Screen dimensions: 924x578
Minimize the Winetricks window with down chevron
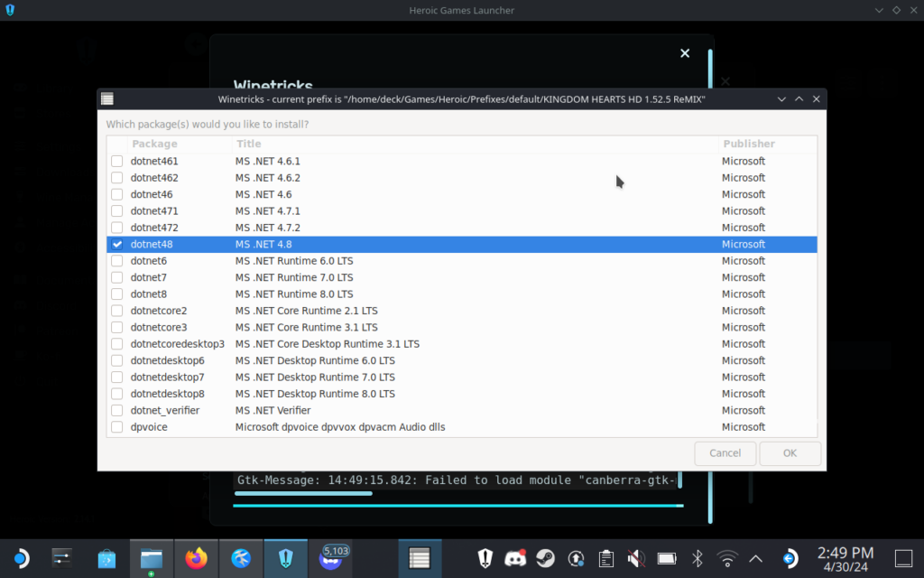click(x=781, y=99)
